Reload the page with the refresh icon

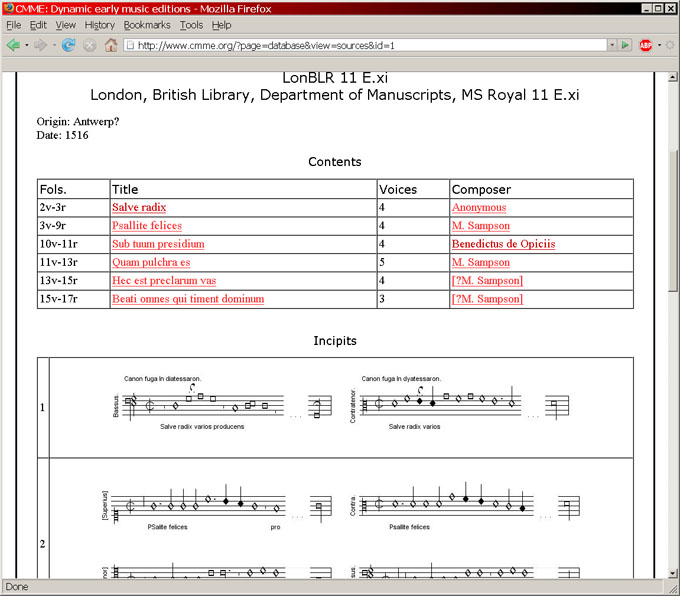(69, 45)
